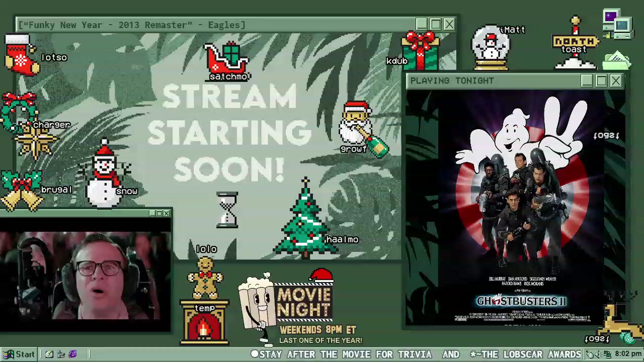Launch Internet Explorer from the quick launch bar
The image size is (644, 362).
coord(73,354)
